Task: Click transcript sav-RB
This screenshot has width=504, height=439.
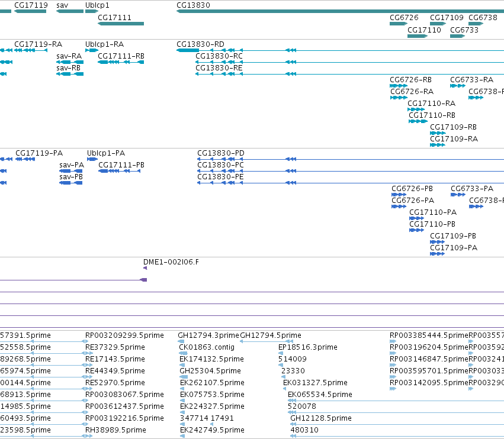Action: pyautogui.click(x=68, y=68)
